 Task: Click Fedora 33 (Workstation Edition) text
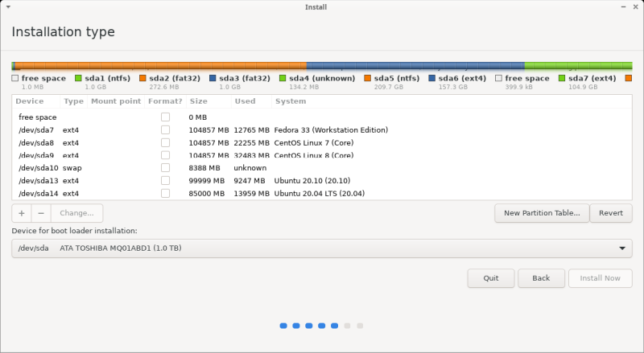(331, 129)
